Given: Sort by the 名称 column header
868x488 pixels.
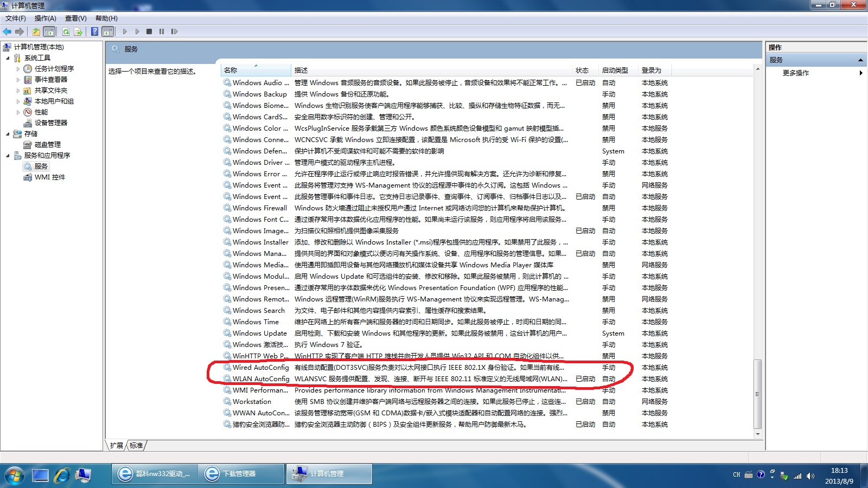Looking at the screenshot, I should click(x=256, y=70).
